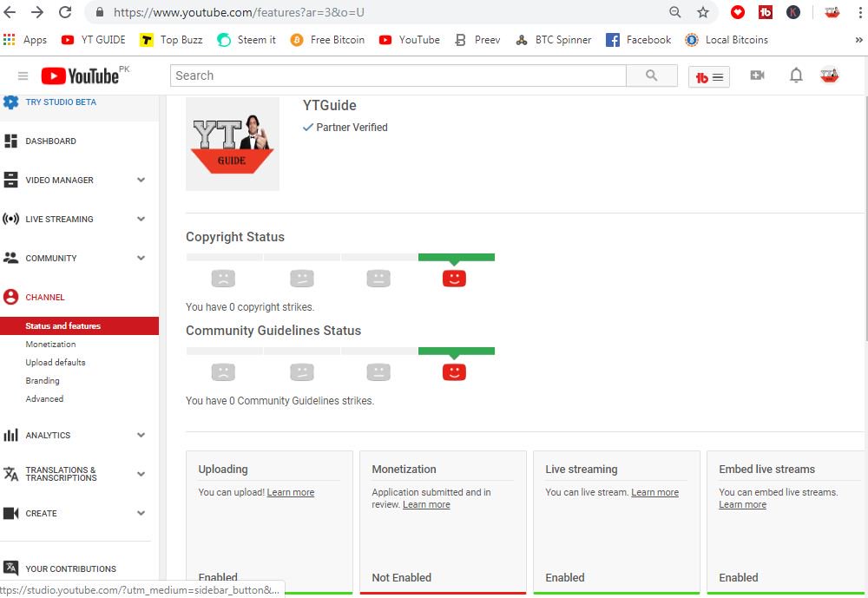Open the YouTube bookmark

point(409,40)
